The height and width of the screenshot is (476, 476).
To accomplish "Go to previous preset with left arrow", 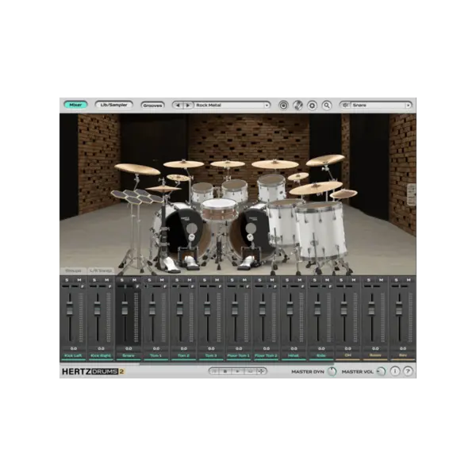I will [178, 106].
